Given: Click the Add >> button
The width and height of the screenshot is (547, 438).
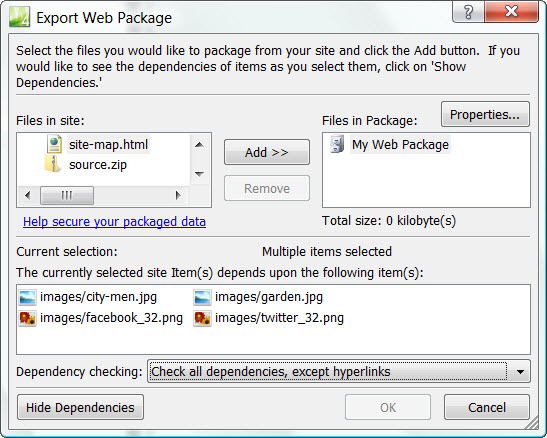Looking at the screenshot, I should coord(267,152).
